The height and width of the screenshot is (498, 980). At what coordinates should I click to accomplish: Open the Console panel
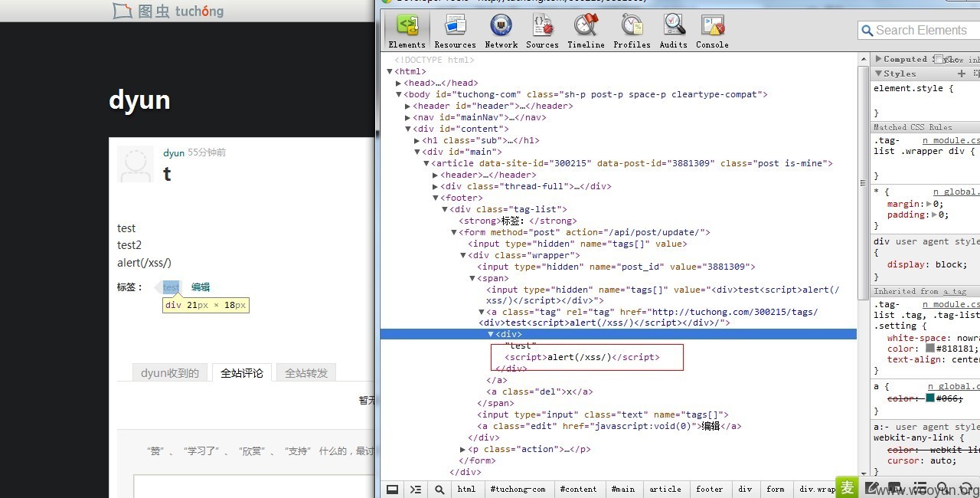[712, 31]
